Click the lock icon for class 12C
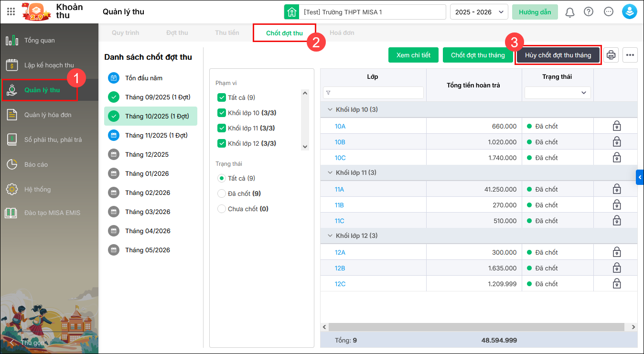 click(617, 284)
